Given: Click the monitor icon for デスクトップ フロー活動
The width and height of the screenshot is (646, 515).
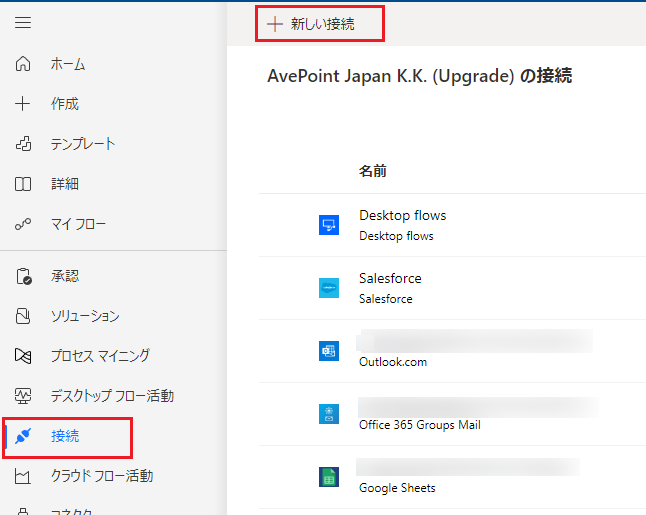Looking at the screenshot, I should [x=23, y=396].
